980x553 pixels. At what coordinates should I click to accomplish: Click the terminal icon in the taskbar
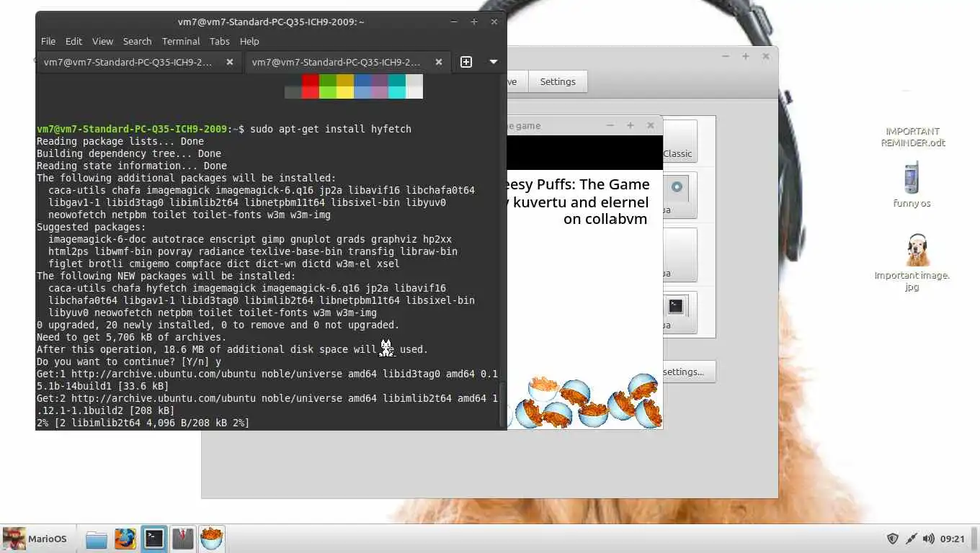click(x=153, y=539)
